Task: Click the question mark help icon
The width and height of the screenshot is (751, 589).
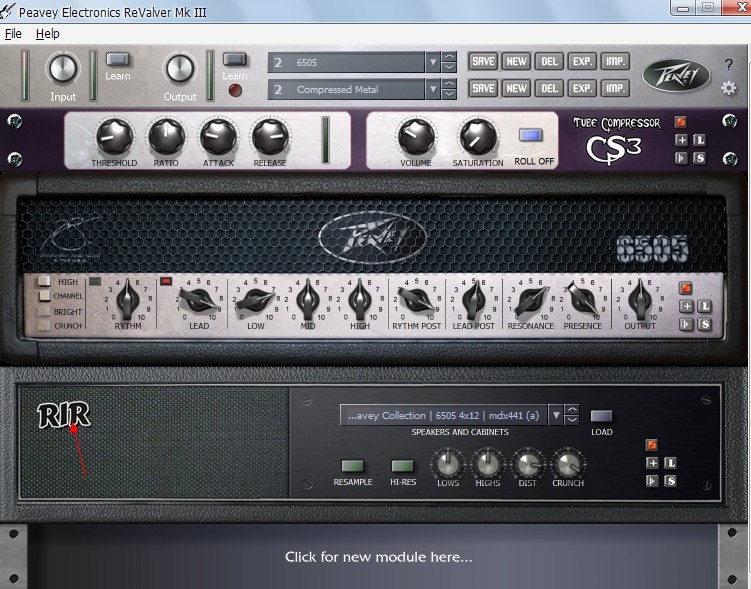Action: coord(728,65)
